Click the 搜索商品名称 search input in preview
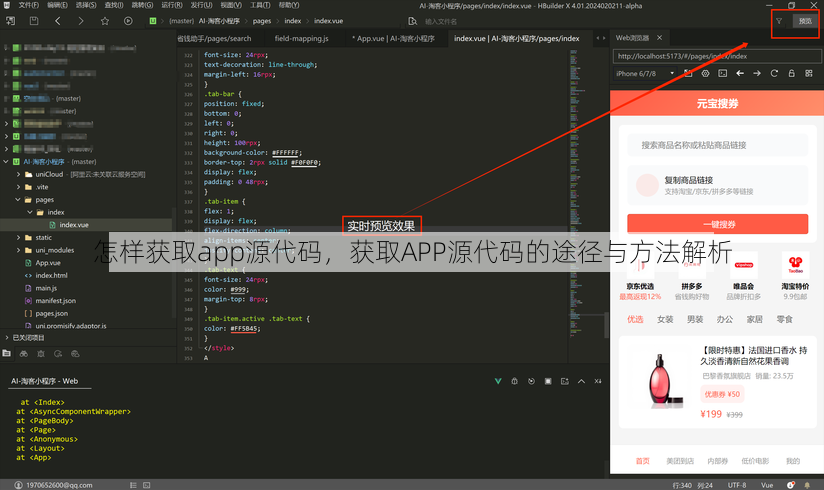Viewport: 824px width, 490px height. click(717, 145)
